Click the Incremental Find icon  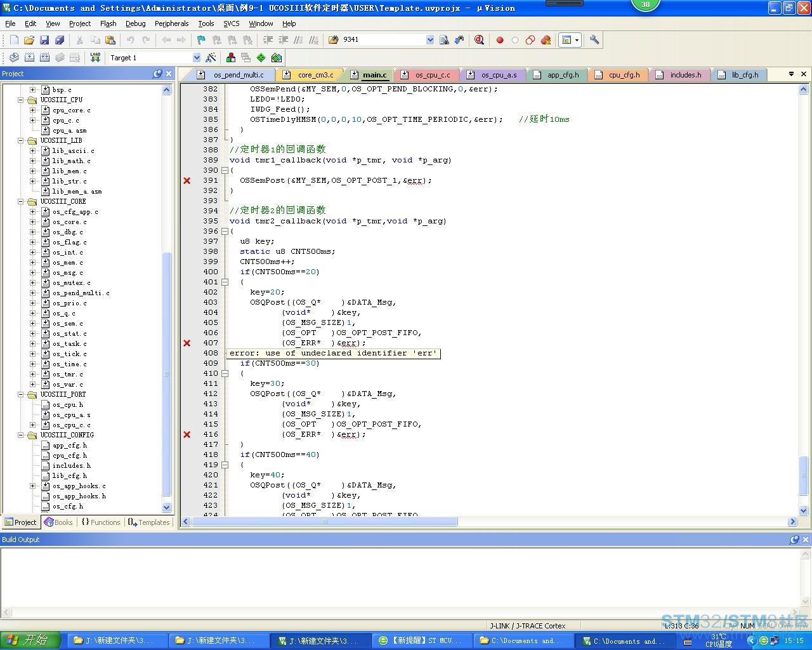pyautogui.click(x=459, y=40)
